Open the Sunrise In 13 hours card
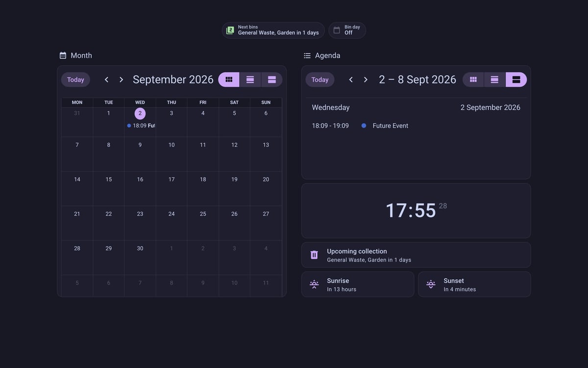This screenshot has height=368, width=588. pyautogui.click(x=358, y=285)
